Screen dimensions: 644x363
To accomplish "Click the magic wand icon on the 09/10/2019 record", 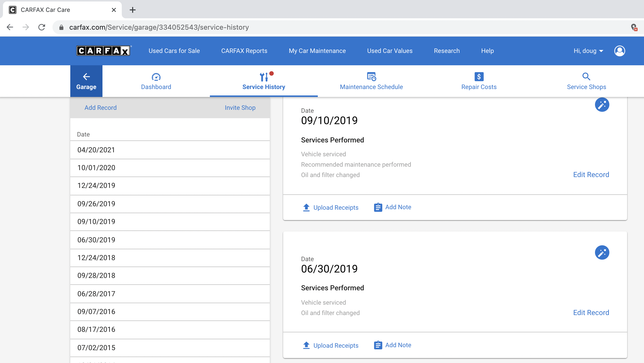I will 602,105.
